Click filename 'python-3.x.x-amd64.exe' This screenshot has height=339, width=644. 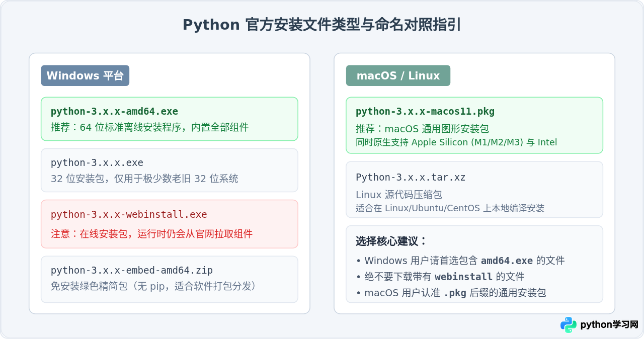click(x=114, y=111)
